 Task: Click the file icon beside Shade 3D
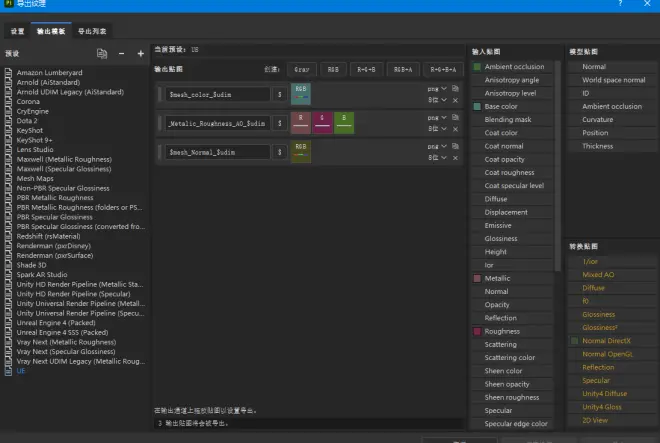[8, 265]
